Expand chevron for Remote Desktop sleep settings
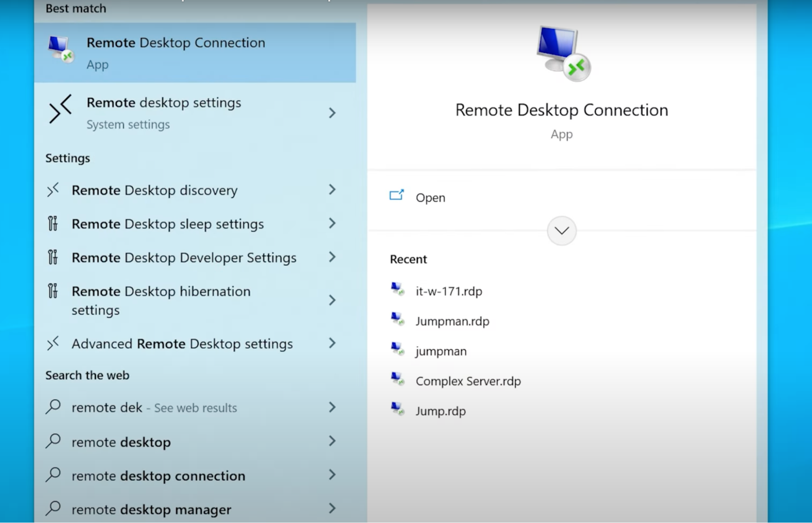812x523 pixels. click(x=332, y=223)
